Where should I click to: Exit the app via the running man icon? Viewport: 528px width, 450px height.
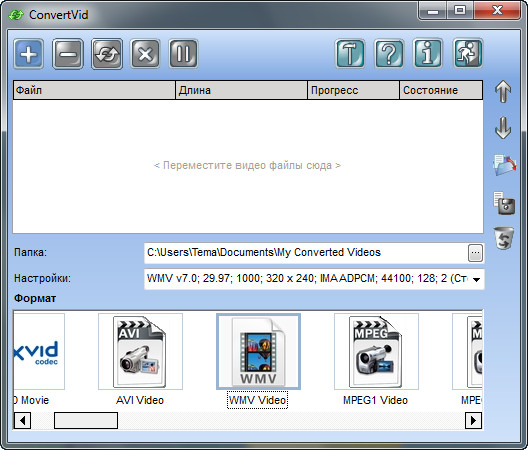coord(468,54)
